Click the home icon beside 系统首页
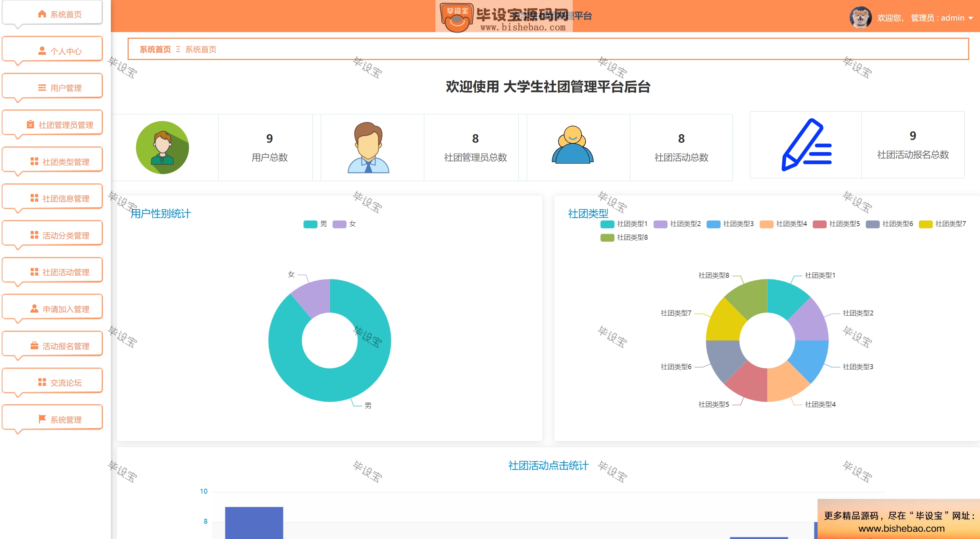The width and height of the screenshot is (980, 539). pos(42,14)
